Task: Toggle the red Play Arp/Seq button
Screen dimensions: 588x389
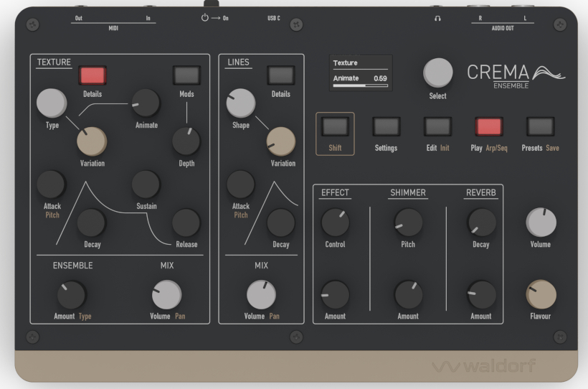Action: [x=489, y=126]
